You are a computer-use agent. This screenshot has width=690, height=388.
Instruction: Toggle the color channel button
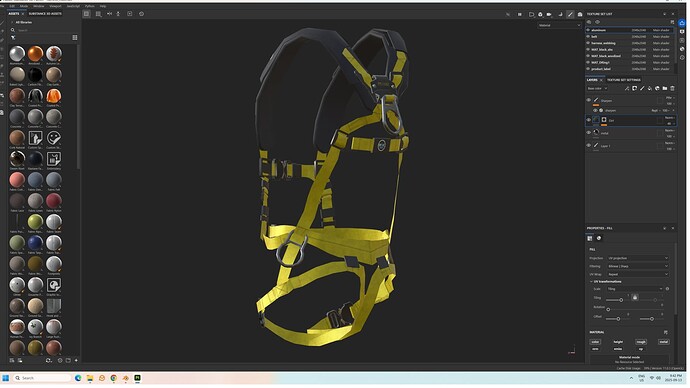(x=595, y=342)
